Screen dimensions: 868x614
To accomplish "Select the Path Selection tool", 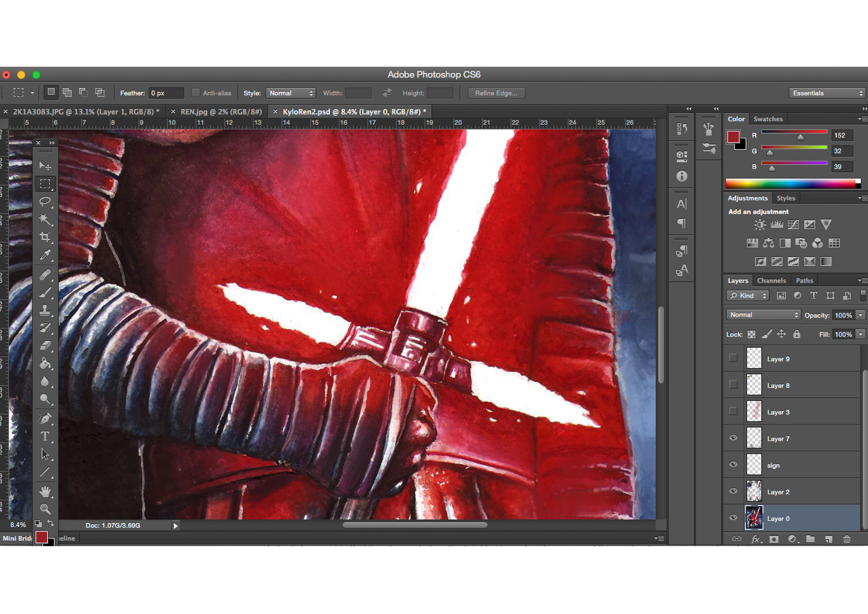I will point(45,454).
